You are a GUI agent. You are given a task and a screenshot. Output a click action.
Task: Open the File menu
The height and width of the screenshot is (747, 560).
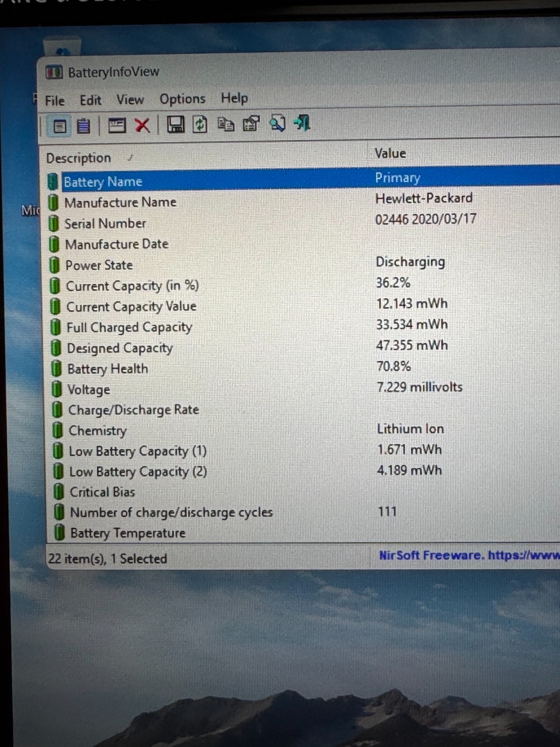click(55, 101)
